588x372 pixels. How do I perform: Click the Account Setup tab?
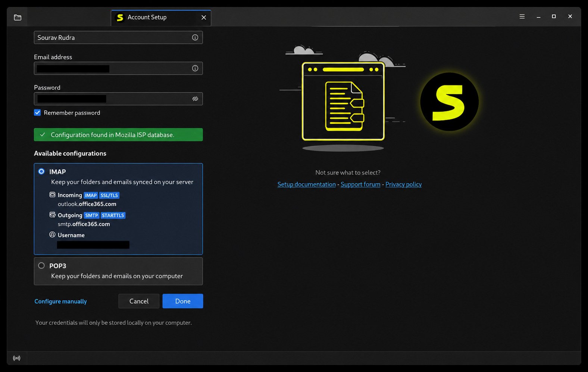[x=161, y=18]
